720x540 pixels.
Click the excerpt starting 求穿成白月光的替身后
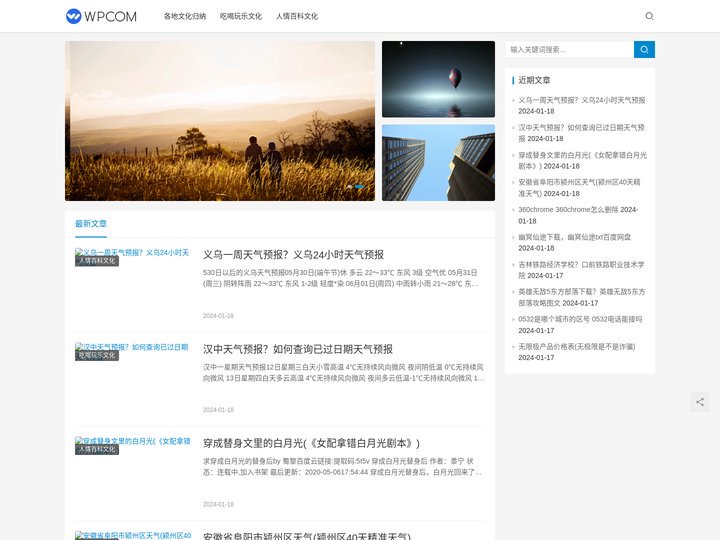pos(342,467)
